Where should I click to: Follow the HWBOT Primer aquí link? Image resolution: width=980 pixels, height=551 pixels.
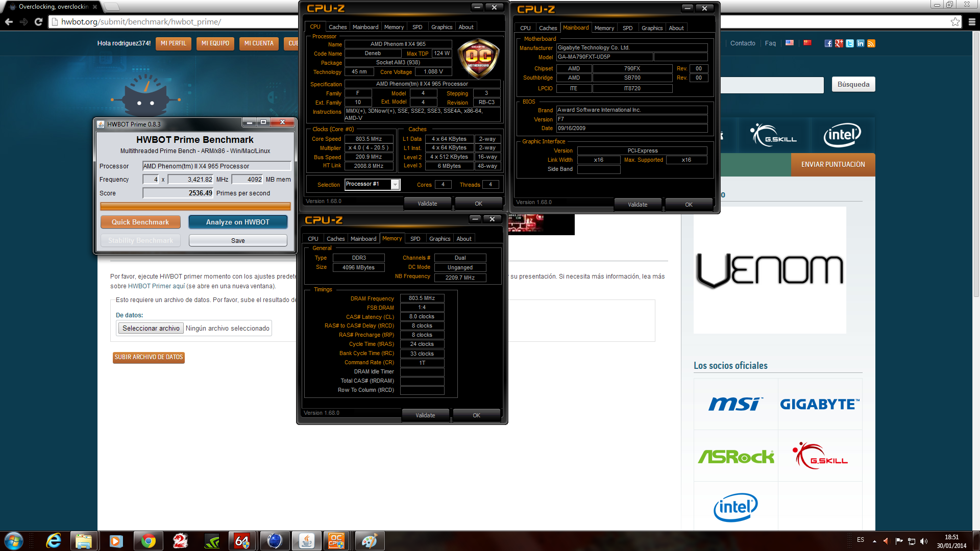pyautogui.click(x=156, y=286)
